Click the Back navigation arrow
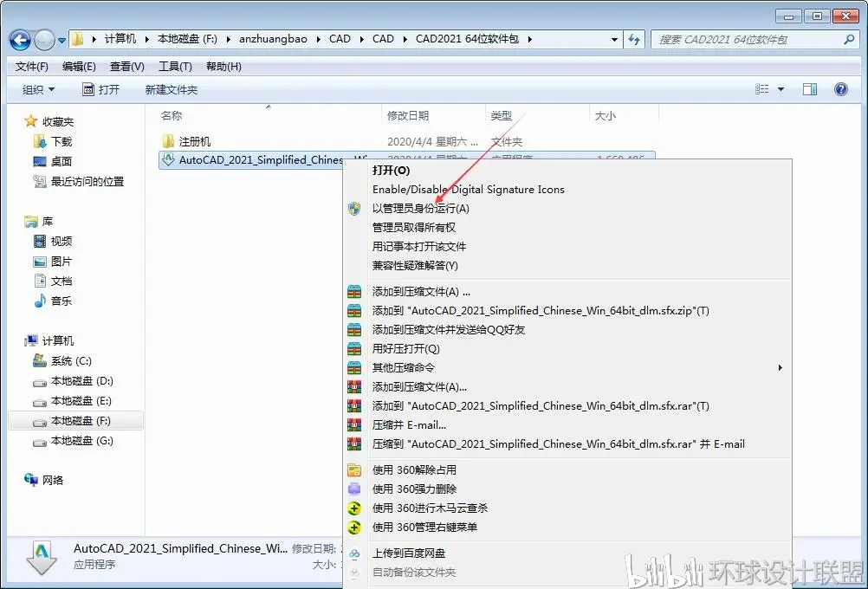This screenshot has height=589, width=868. click(21, 39)
